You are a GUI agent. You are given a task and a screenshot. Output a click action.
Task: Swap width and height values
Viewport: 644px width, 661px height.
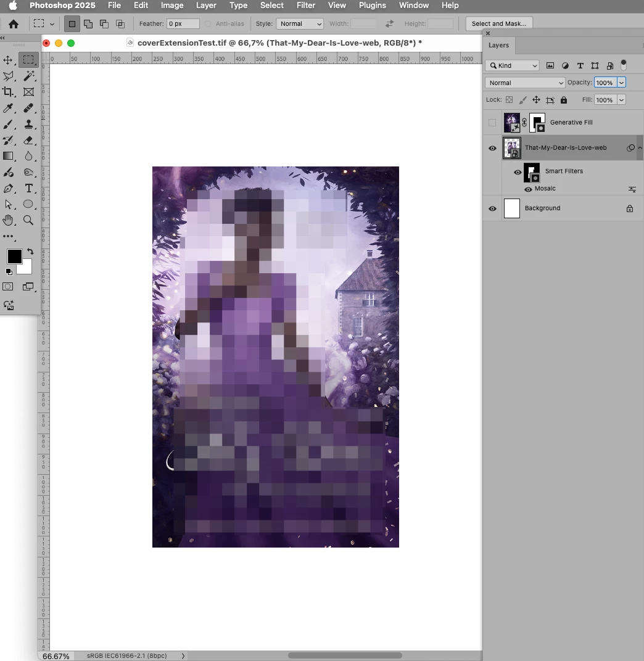pos(389,23)
